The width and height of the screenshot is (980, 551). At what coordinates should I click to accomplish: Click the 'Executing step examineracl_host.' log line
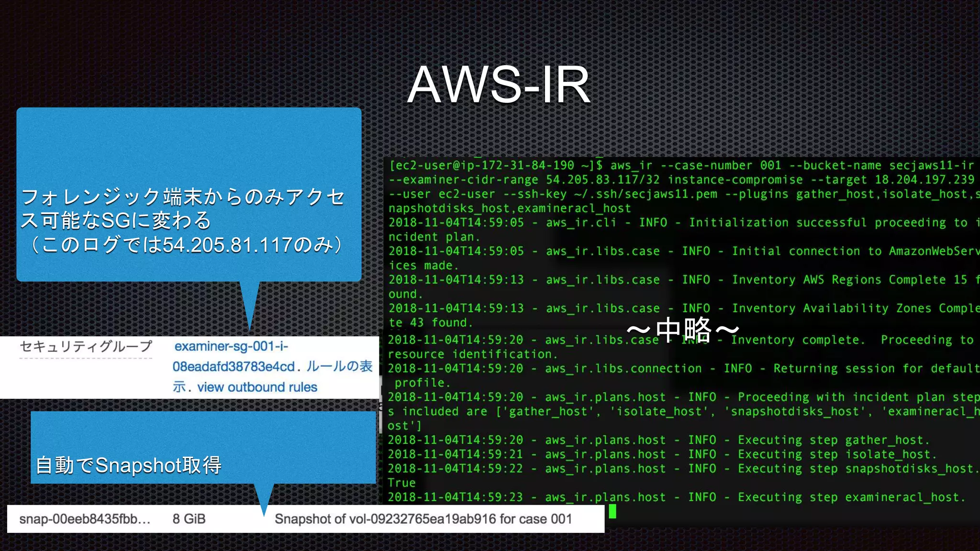pyautogui.click(x=677, y=497)
